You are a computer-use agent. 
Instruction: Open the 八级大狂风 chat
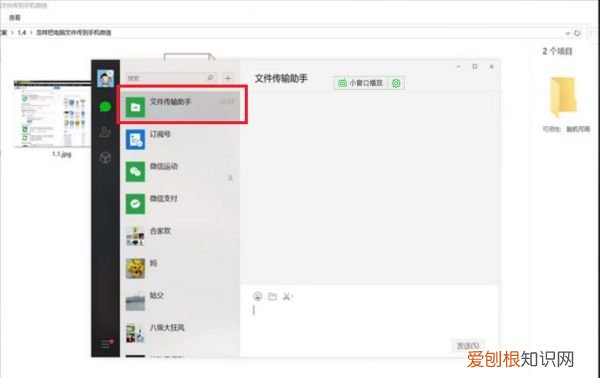click(180, 333)
